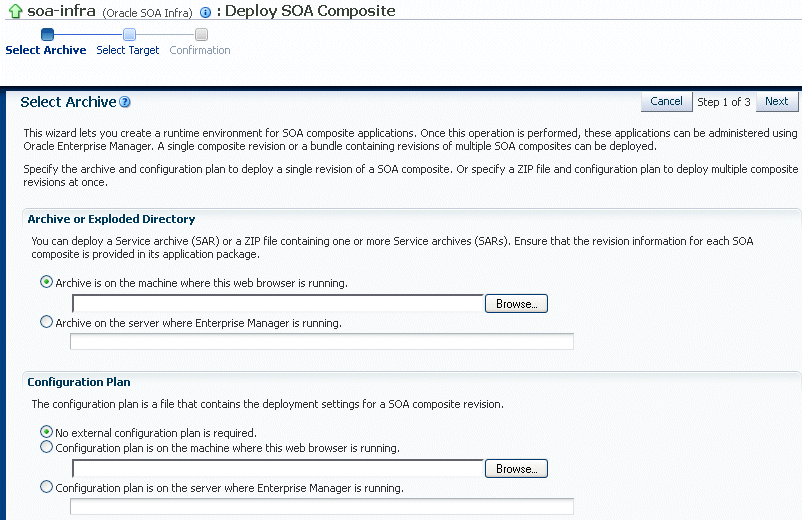Click the Select Target train step marker

(x=129, y=34)
